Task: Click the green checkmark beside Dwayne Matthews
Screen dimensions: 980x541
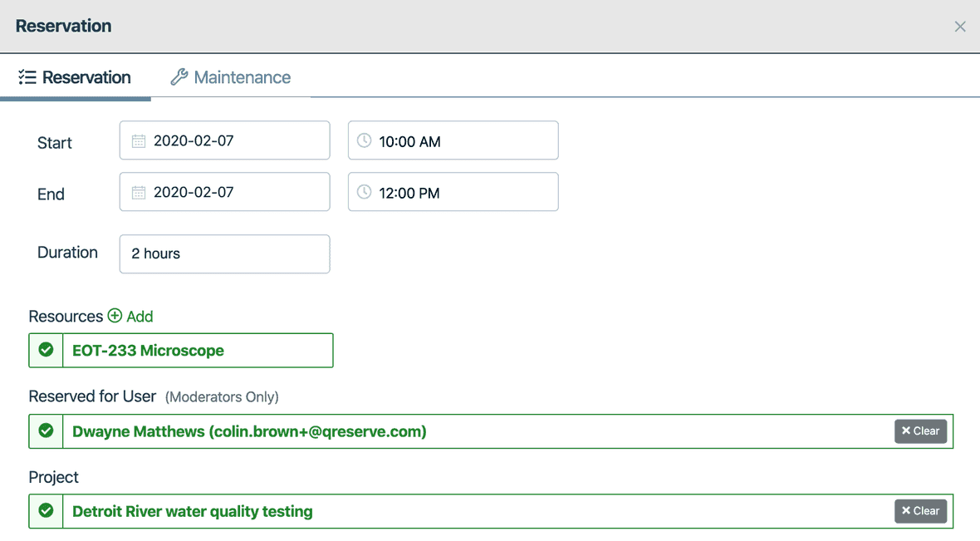Action: coord(46,430)
